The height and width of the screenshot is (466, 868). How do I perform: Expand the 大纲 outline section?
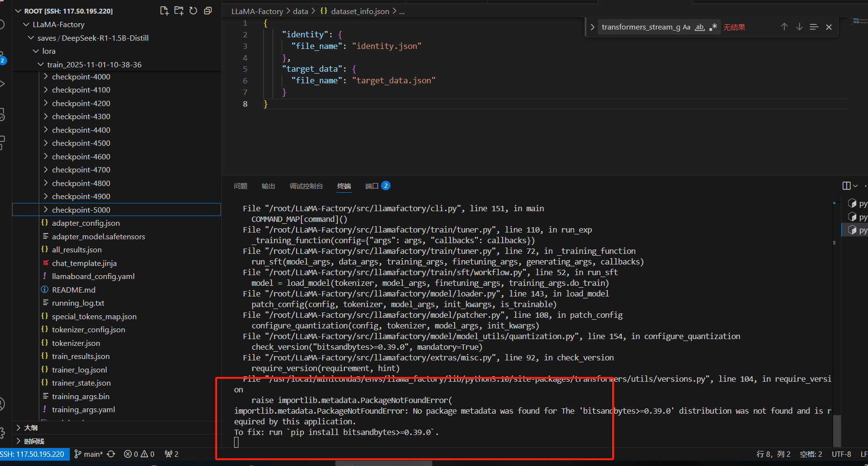31,428
